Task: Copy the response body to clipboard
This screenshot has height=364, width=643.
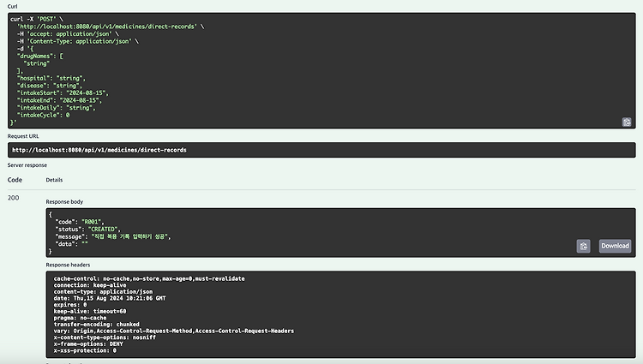Action: click(x=583, y=246)
